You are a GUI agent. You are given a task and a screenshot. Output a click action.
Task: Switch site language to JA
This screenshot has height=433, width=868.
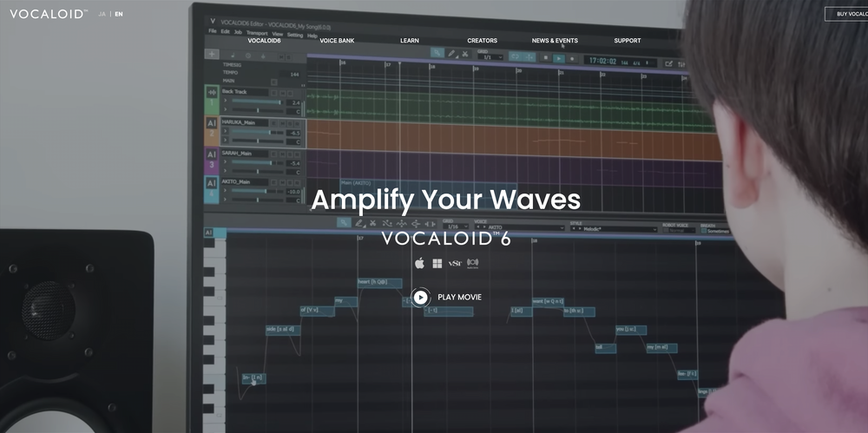[x=102, y=14]
